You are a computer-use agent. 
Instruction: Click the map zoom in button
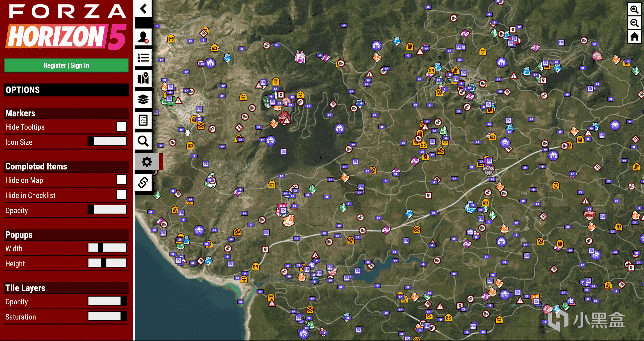pyautogui.click(x=634, y=10)
